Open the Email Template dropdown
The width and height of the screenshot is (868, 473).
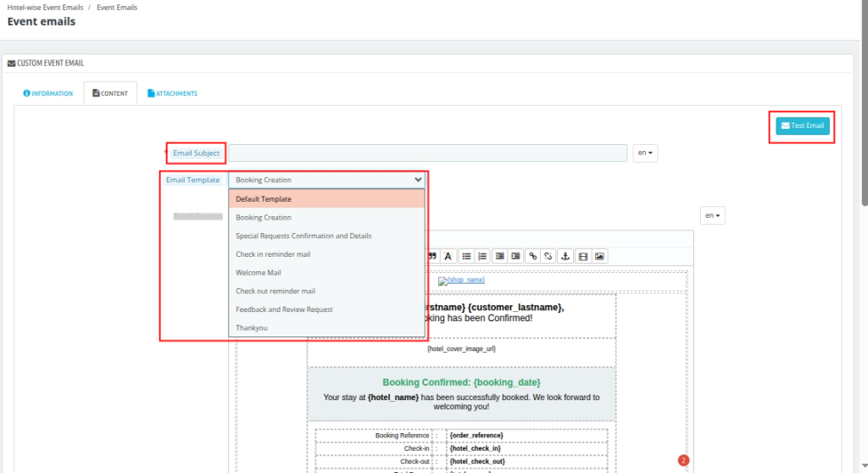326,180
